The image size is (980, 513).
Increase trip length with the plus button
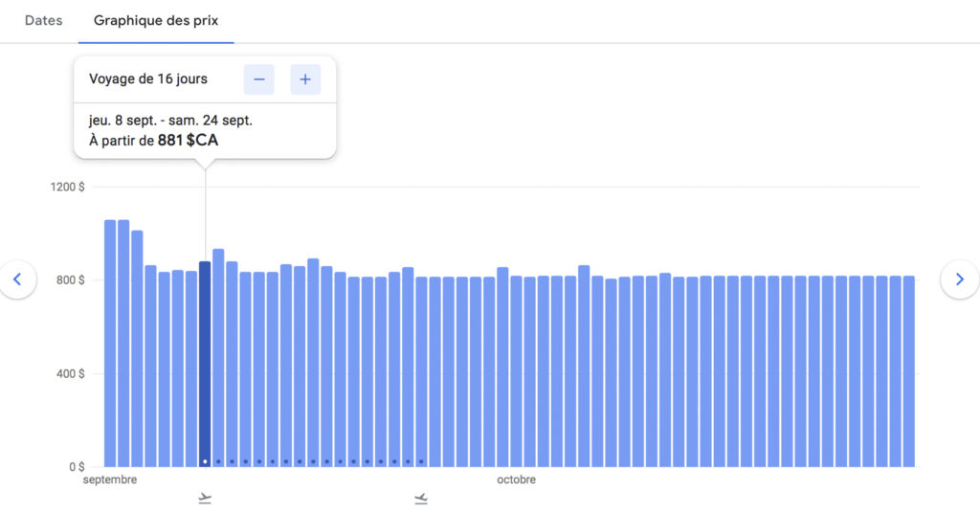pos(305,79)
